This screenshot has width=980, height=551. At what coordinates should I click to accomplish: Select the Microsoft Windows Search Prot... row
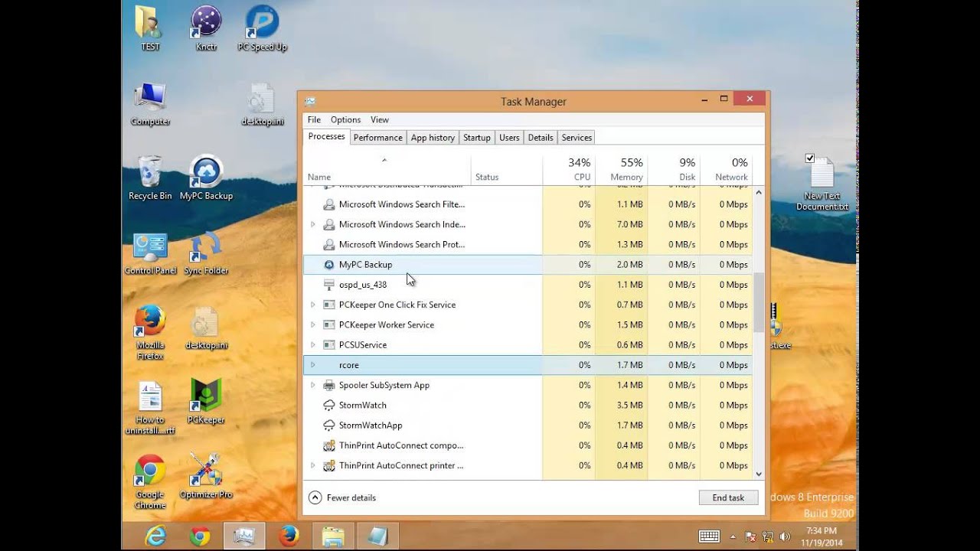click(x=528, y=245)
